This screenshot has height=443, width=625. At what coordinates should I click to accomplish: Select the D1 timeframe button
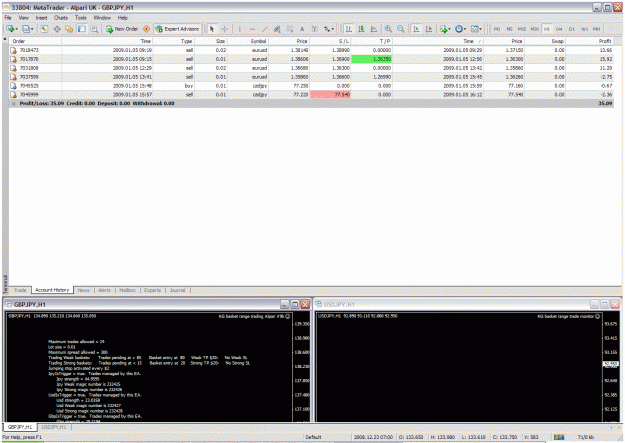pos(572,29)
